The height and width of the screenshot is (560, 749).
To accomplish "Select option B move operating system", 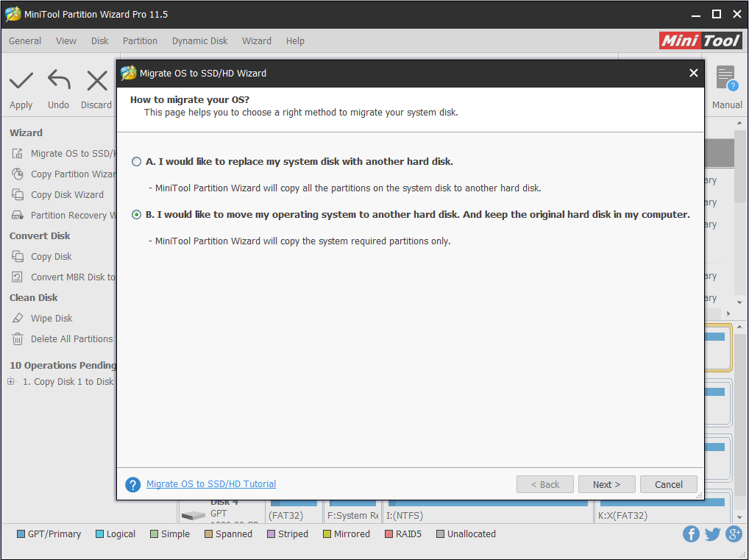I will [x=137, y=215].
